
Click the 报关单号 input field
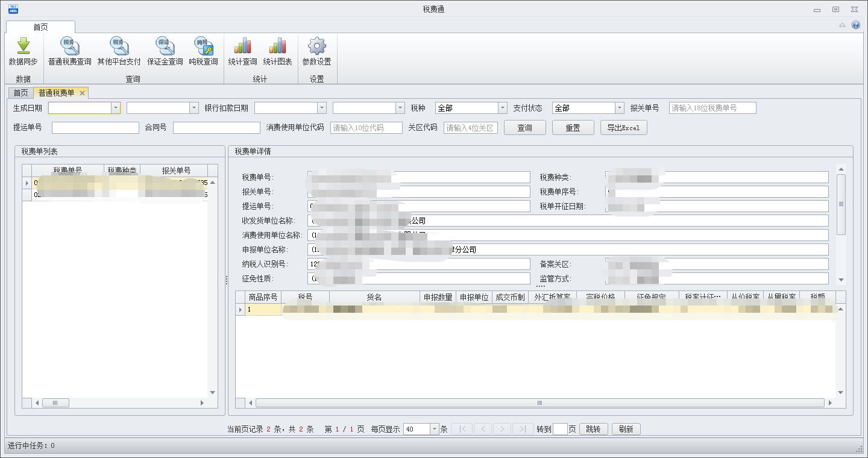712,108
